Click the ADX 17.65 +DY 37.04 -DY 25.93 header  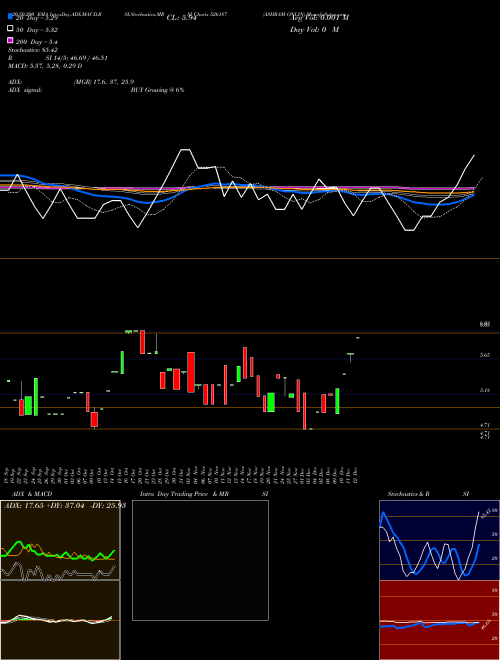point(65,505)
